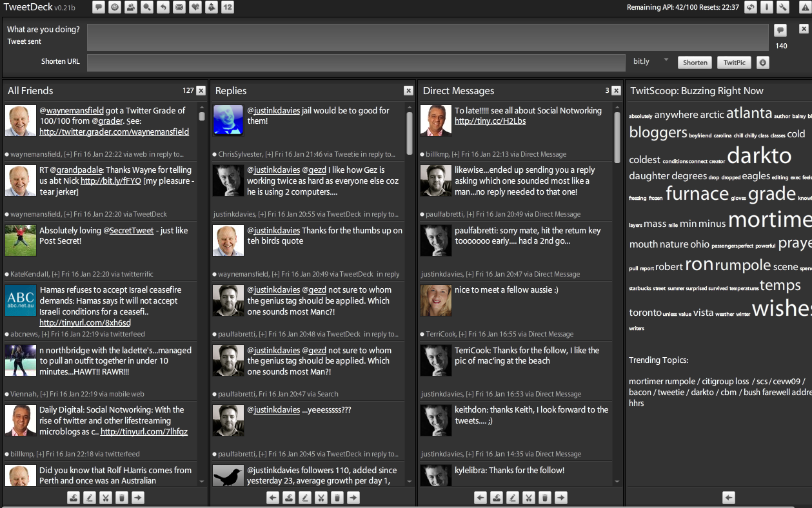Click the scissors icon under Replies column
This screenshot has width=812, height=508.
click(x=321, y=498)
